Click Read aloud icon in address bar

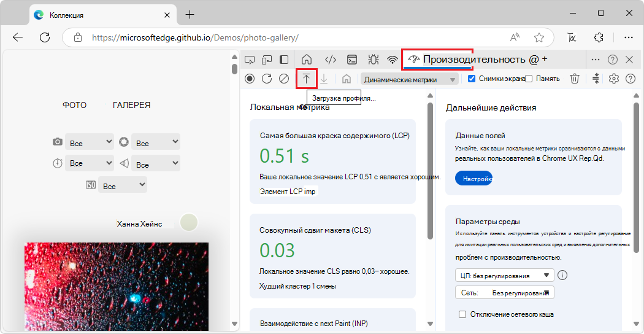(515, 38)
